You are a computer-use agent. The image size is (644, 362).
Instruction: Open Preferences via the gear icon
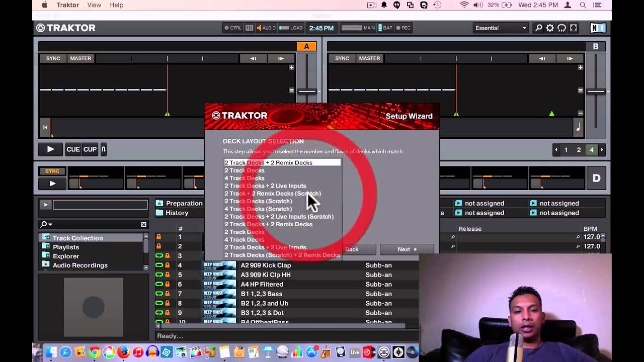(x=550, y=28)
